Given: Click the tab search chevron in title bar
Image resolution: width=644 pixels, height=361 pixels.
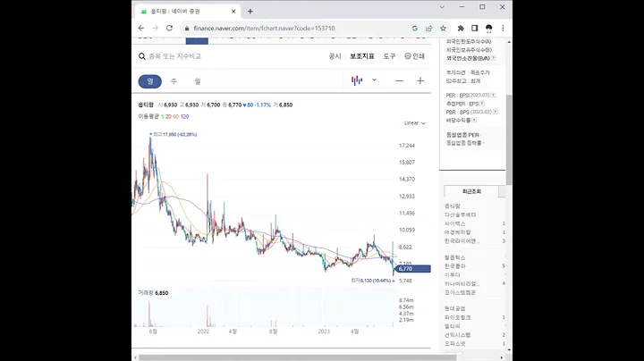Looking at the screenshot, I should [442, 7].
